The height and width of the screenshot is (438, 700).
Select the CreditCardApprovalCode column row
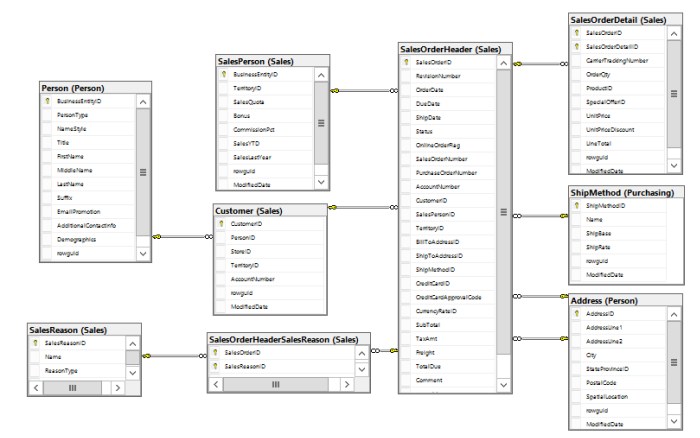pyautogui.click(x=448, y=297)
